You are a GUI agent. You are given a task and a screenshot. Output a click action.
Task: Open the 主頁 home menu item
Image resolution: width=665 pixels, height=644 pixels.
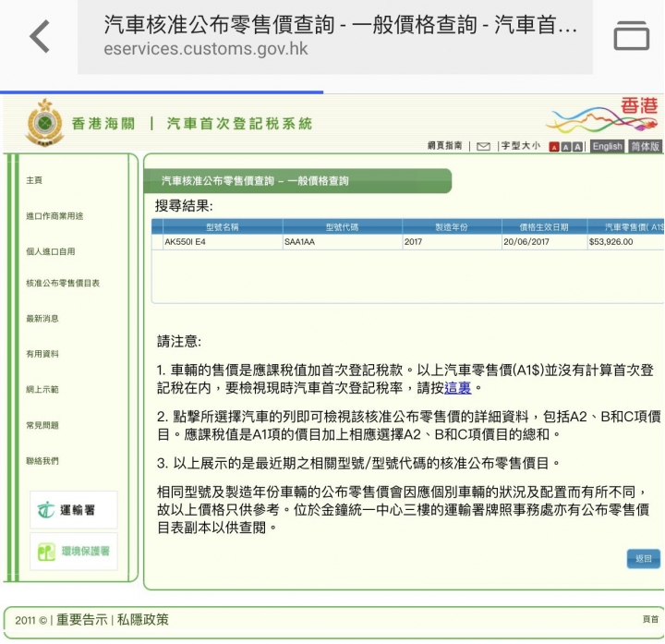[x=34, y=180]
